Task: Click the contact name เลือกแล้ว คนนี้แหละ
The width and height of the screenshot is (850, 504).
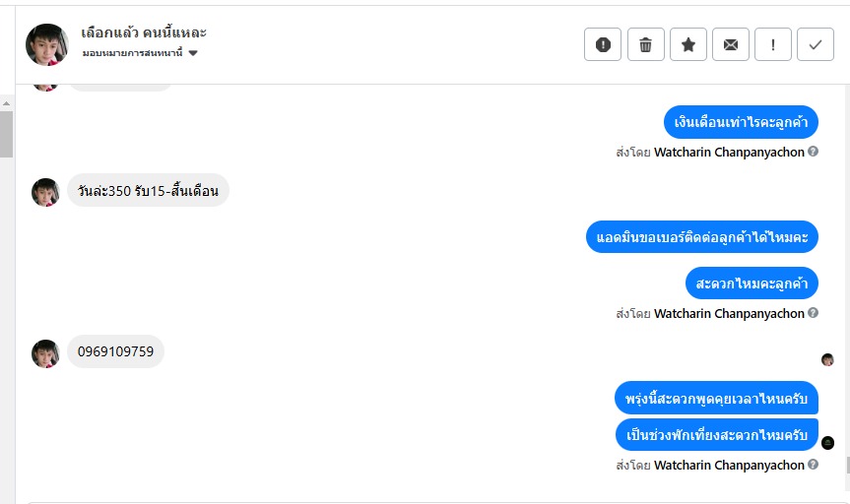Action: click(144, 32)
